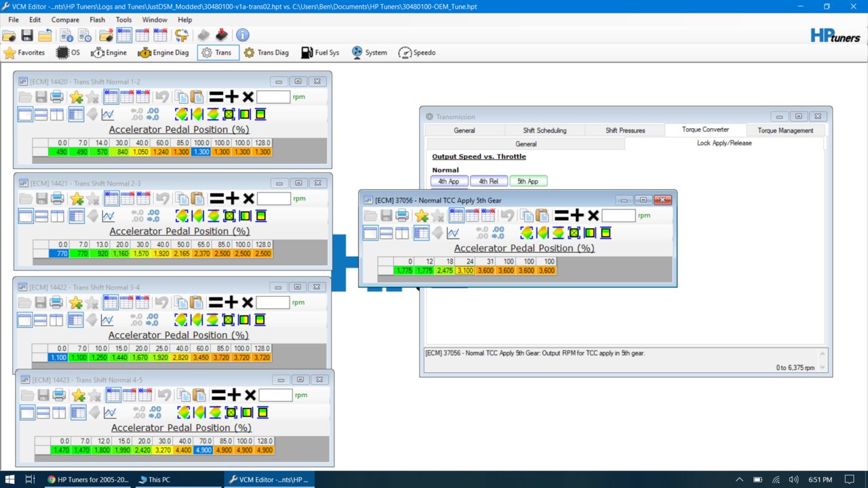Screen dimensions: 868x488
Task: Open the System fan section
Action: [369, 52]
